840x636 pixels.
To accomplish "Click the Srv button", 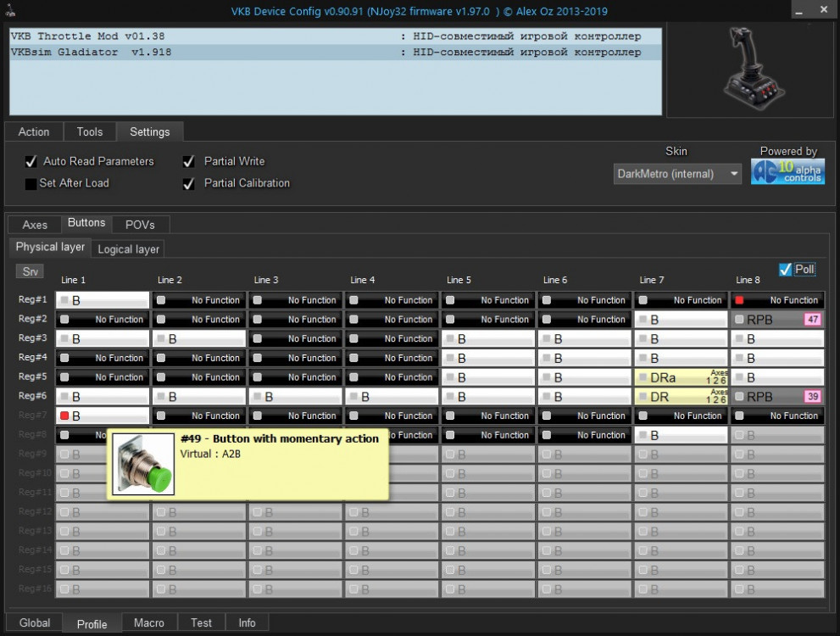I will pos(30,271).
